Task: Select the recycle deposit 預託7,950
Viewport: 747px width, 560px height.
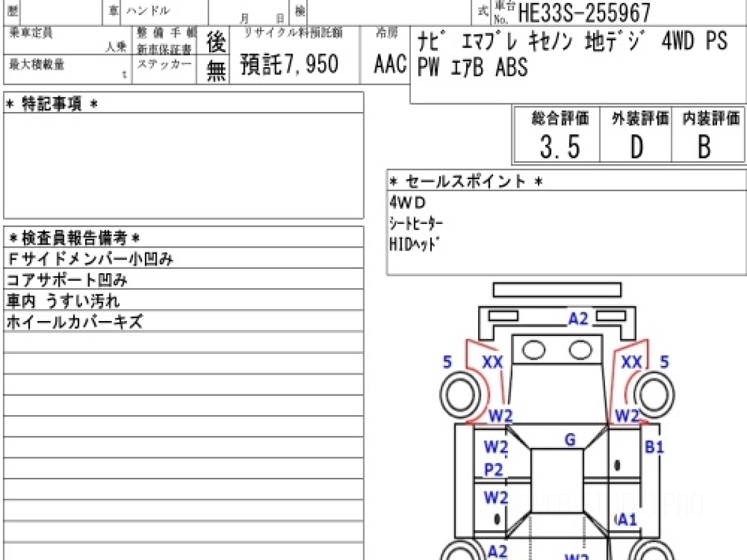Action: click(289, 65)
